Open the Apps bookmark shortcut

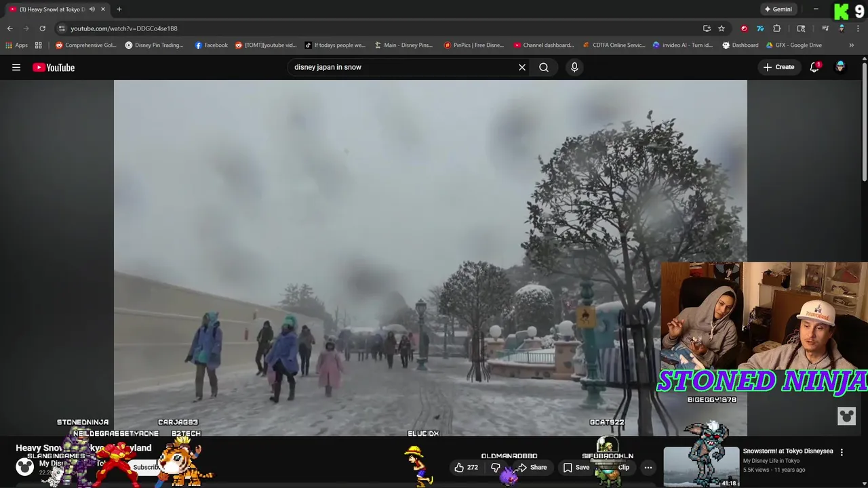tap(16, 45)
